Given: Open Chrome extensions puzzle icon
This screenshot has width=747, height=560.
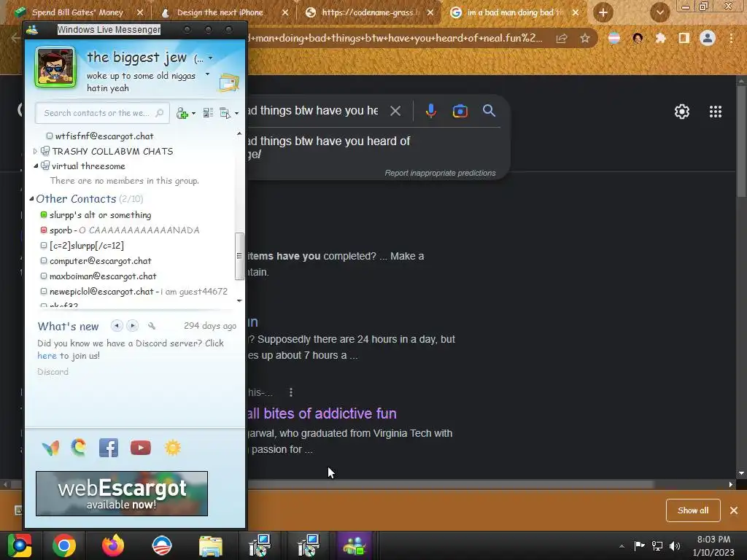Looking at the screenshot, I should 660,38.
